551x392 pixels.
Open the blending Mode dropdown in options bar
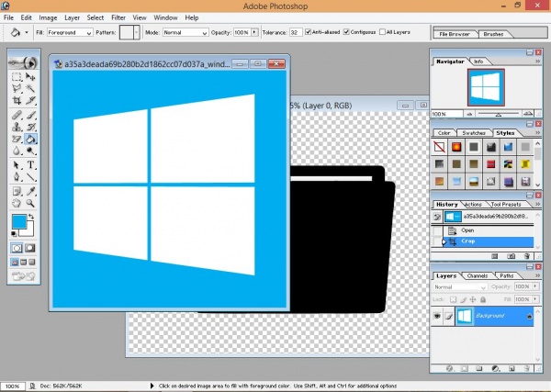coord(185,32)
